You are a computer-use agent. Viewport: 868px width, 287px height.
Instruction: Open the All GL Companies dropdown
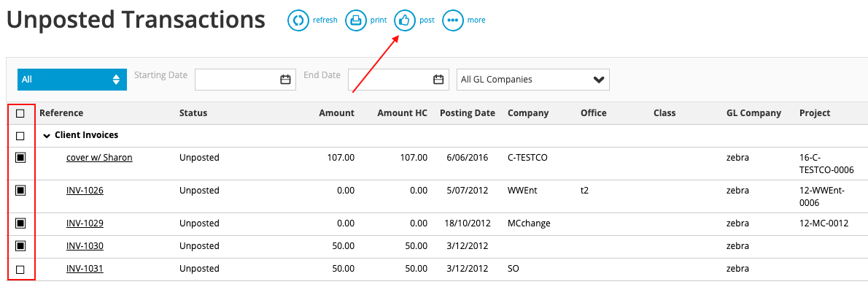532,80
